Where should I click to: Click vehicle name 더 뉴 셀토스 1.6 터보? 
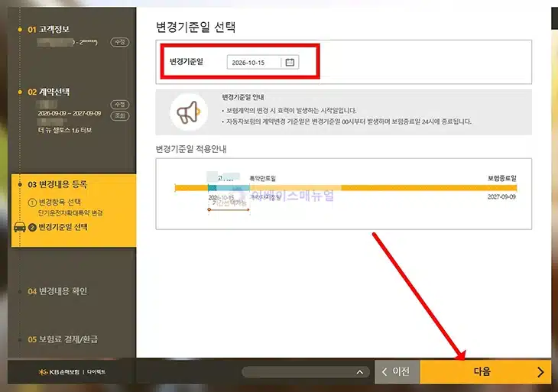coord(65,130)
